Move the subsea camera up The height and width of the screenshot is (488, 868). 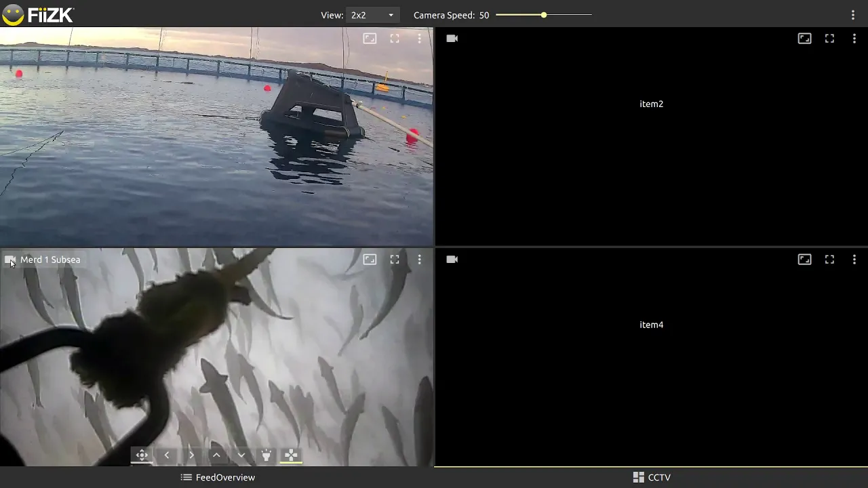[x=216, y=455]
